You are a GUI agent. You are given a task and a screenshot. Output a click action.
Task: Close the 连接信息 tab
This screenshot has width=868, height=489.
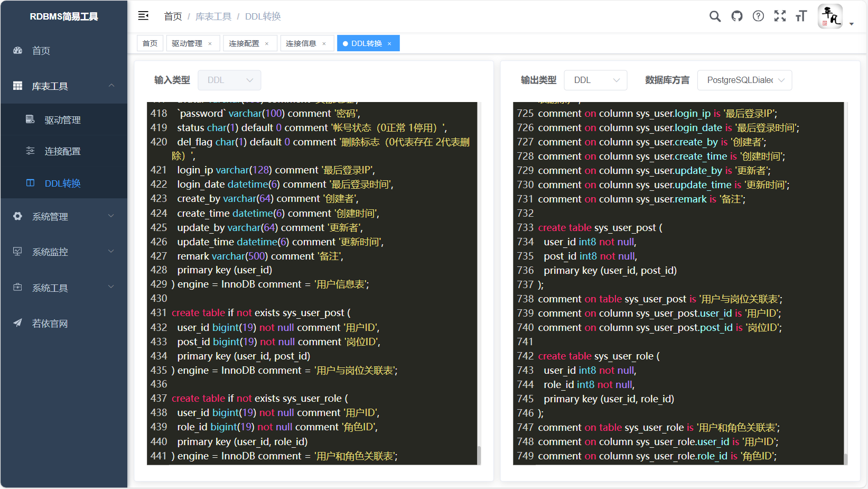[324, 44]
